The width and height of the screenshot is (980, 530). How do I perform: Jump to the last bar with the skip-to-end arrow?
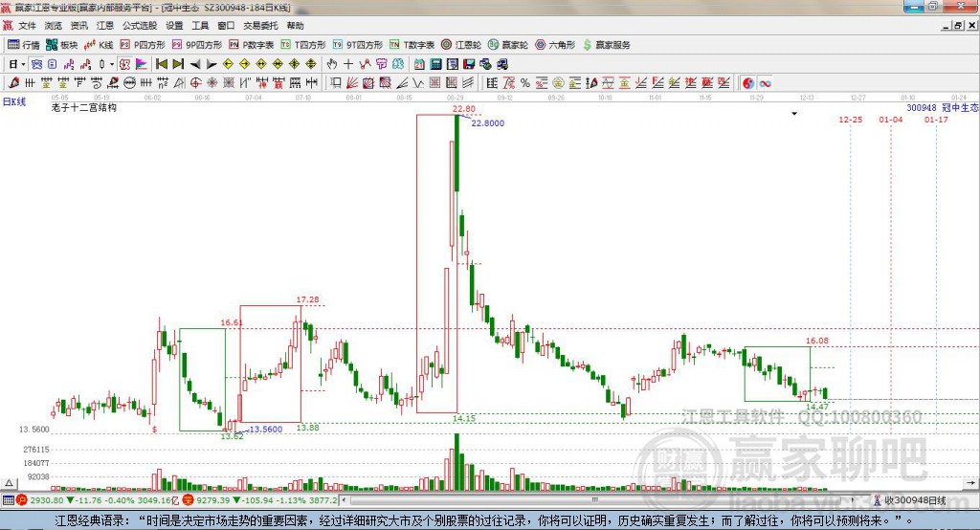pos(178,64)
